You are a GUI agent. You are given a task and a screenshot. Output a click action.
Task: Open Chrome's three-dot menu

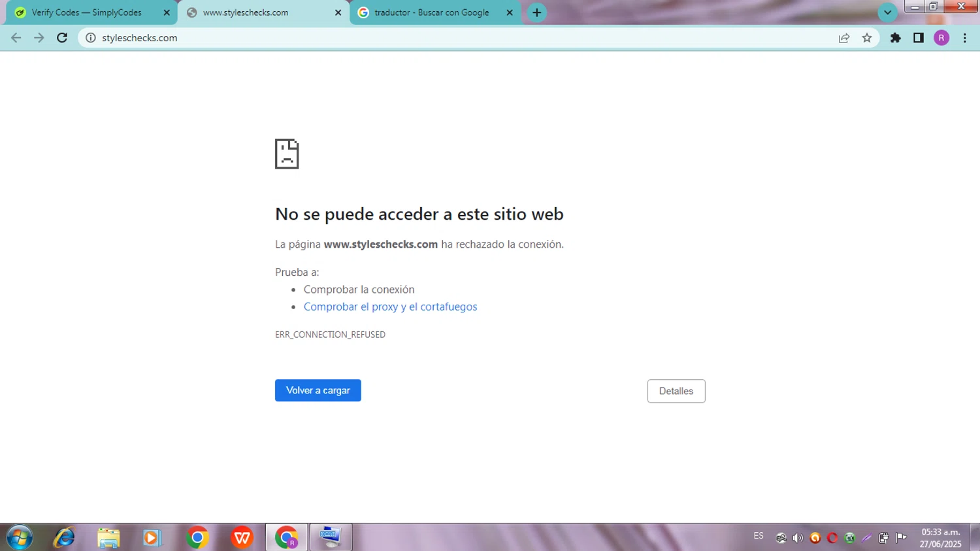pyautogui.click(x=965, y=38)
